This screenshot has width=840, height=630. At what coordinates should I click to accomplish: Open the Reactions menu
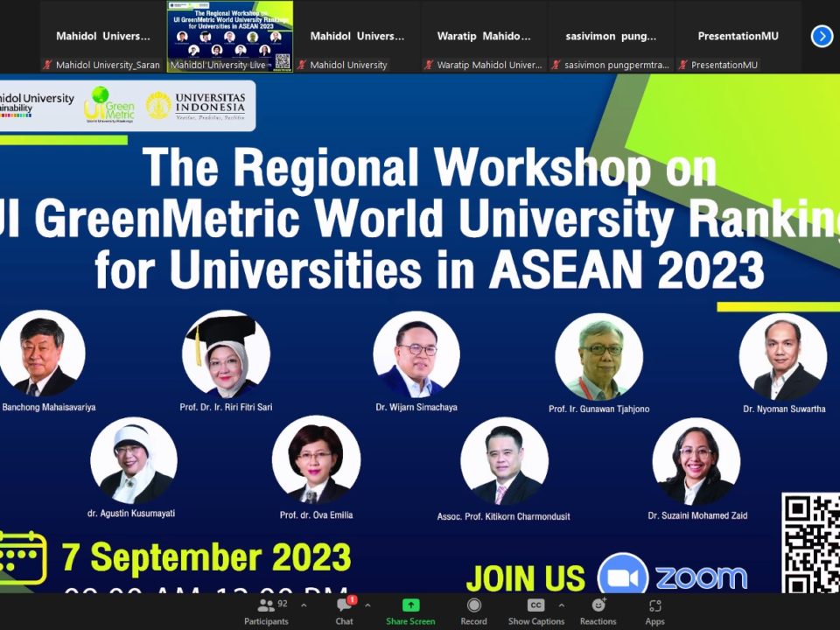click(x=598, y=612)
